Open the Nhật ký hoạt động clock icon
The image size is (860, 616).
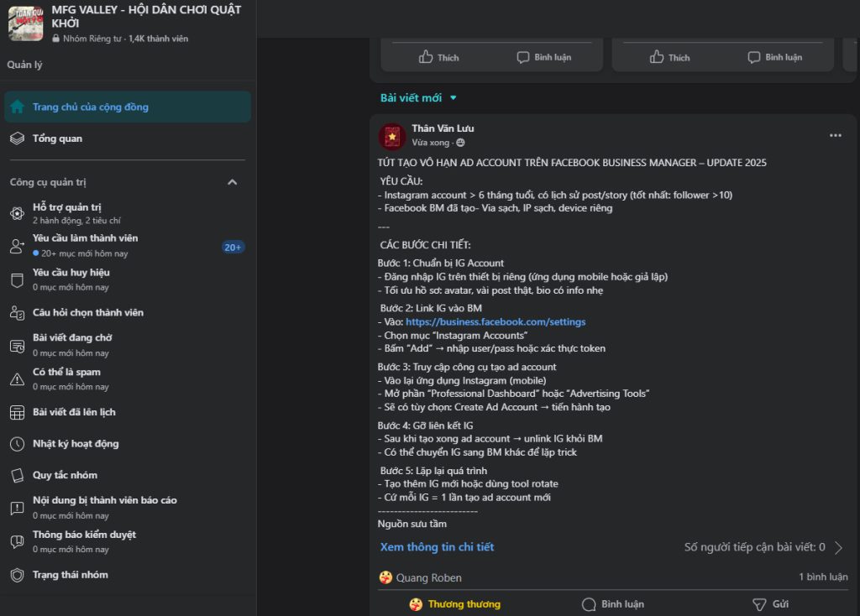point(17,444)
